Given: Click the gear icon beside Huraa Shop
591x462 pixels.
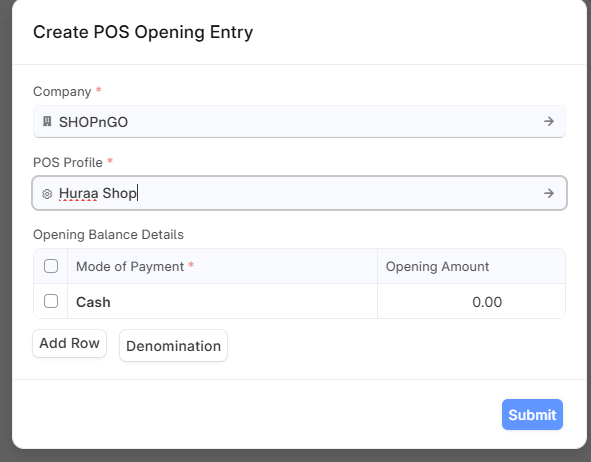Looking at the screenshot, I should point(47,194).
